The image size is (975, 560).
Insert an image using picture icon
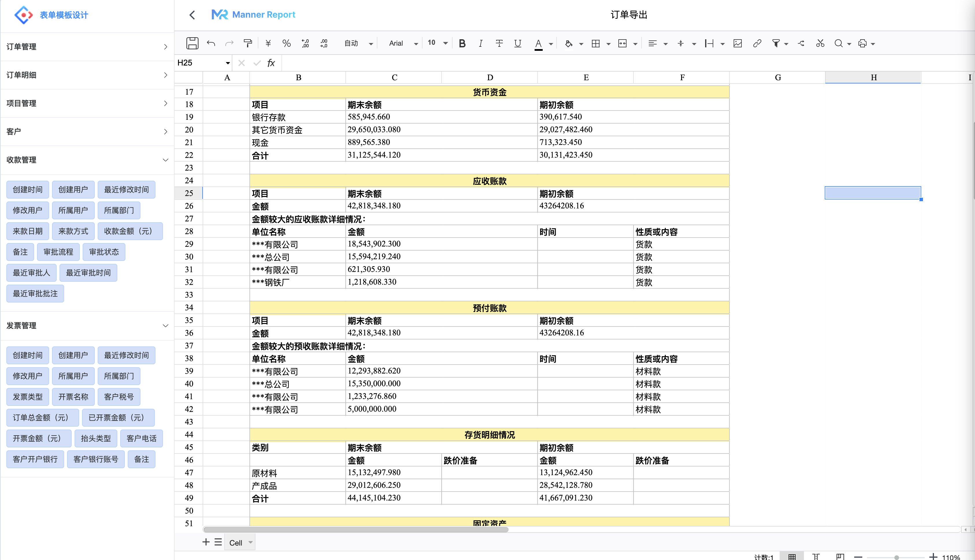coord(737,43)
